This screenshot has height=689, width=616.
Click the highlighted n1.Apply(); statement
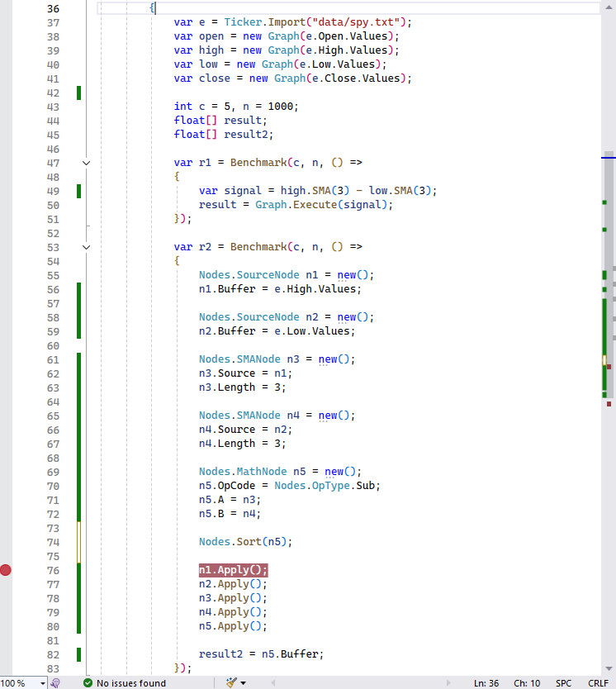coord(233,570)
